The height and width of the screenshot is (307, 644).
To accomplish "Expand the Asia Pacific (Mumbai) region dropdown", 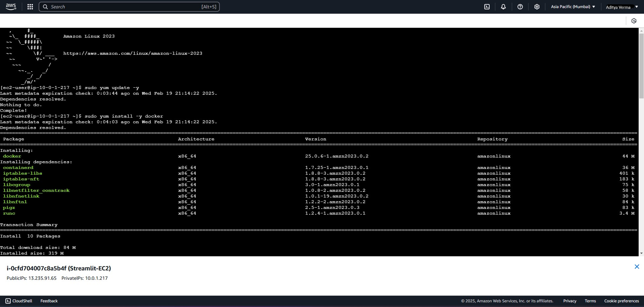I will (573, 7).
